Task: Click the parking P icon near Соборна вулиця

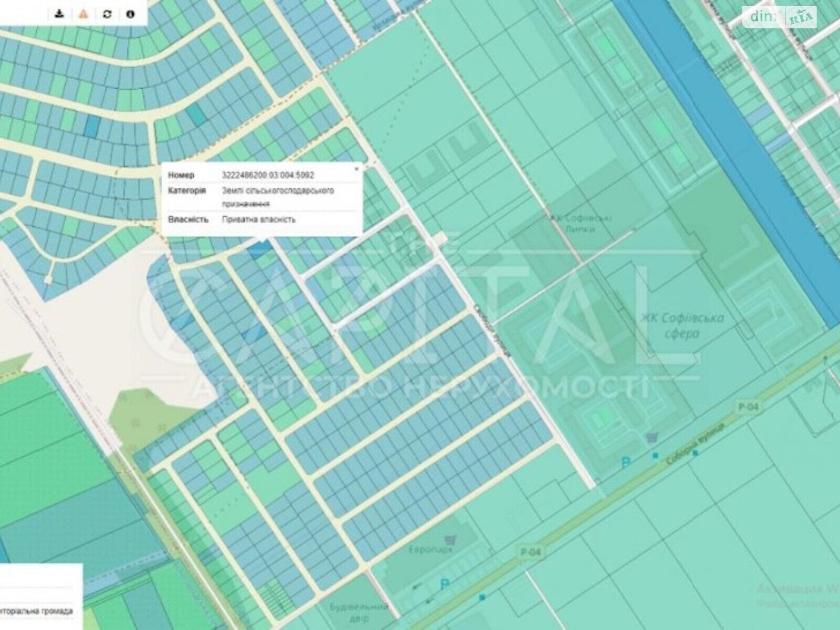Action: [x=625, y=463]
